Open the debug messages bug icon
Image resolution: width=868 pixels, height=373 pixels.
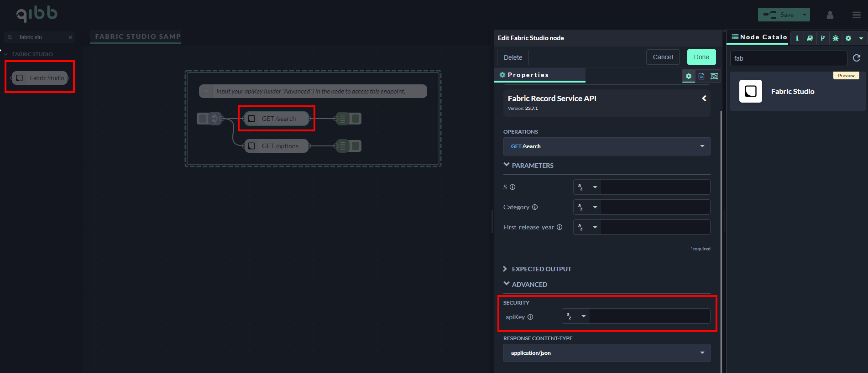[835, 38]
